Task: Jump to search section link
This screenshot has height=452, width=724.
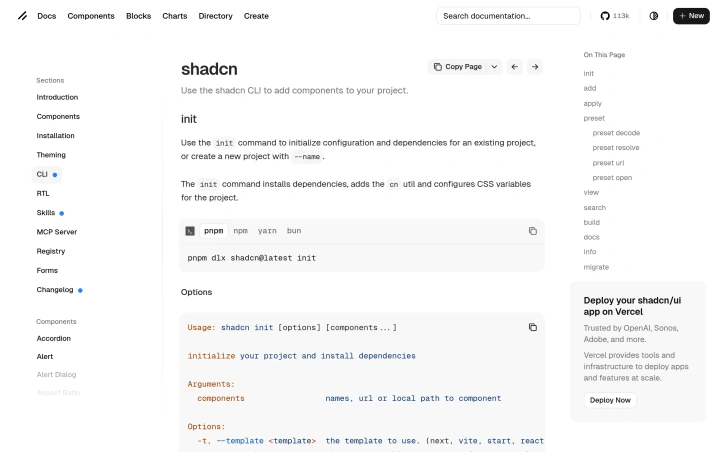Action: [x=594, y=208]
